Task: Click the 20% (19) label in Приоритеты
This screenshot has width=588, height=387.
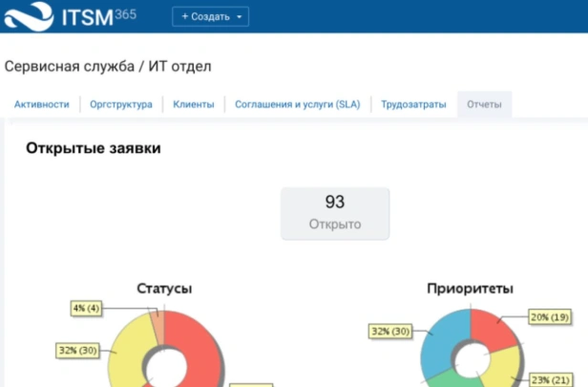Action: tap(550, 317)
